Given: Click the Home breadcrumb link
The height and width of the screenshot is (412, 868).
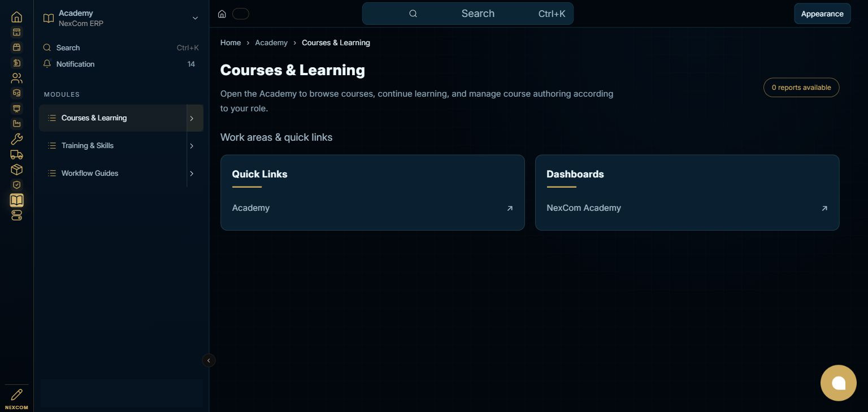Looking at the screenshot, I should pos(231,42).
